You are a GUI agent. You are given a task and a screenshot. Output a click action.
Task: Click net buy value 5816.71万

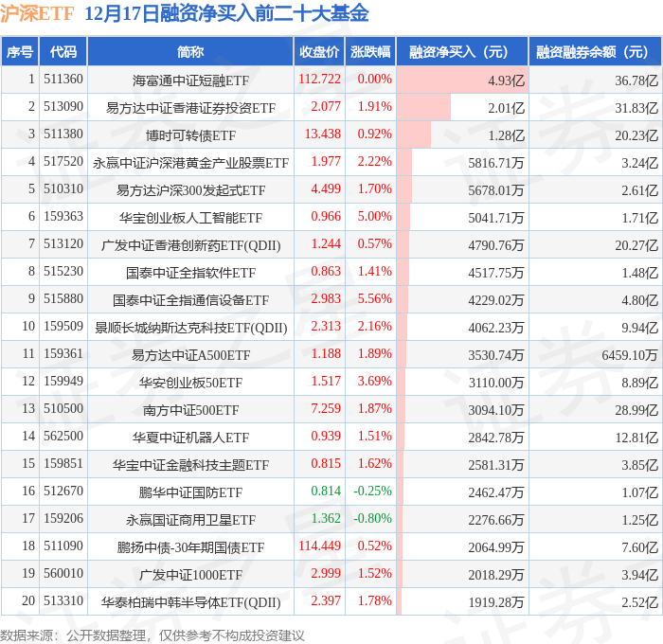[x=496, y=163]
